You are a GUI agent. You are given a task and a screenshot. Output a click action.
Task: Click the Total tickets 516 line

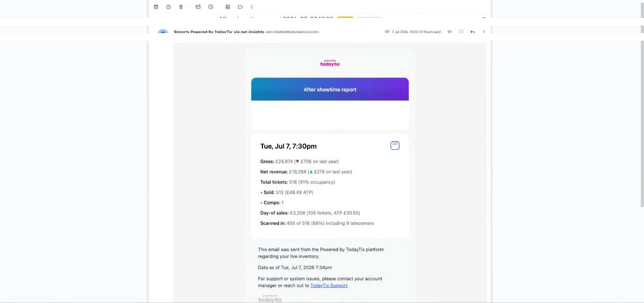click(x=298, y=182)
